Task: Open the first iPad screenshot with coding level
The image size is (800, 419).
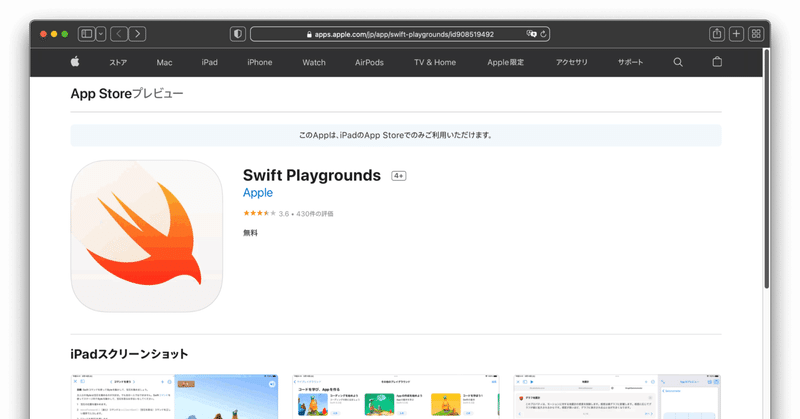Action: tap(174, 397)
